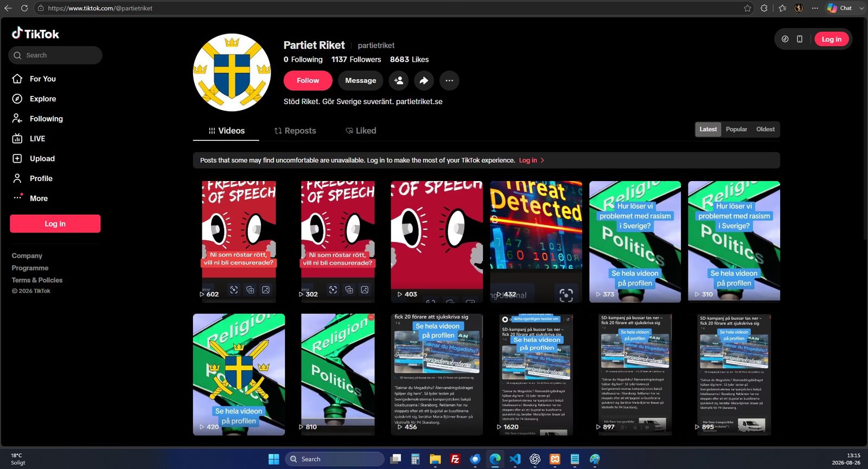Open the video with 810 views

click(x=337, y=375)
